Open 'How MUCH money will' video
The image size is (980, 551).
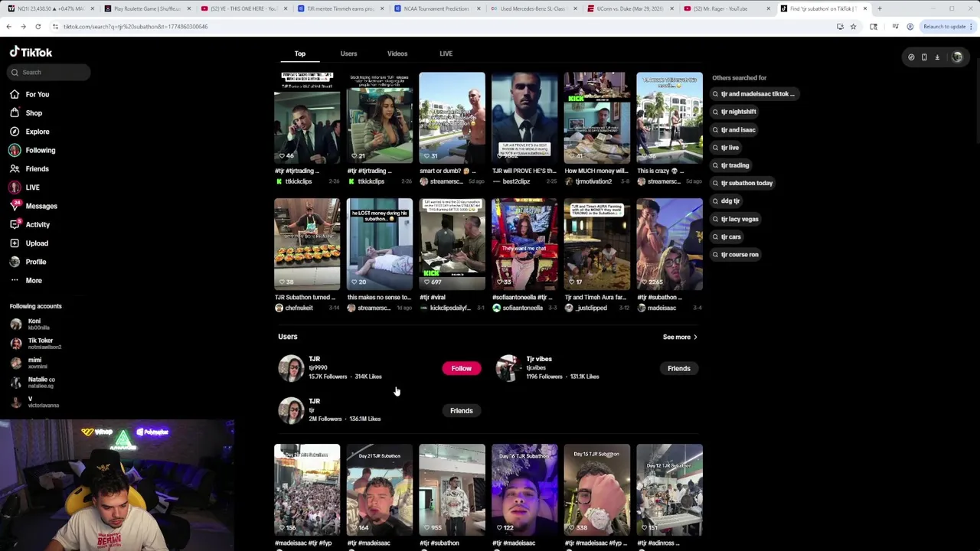(597, 118)
